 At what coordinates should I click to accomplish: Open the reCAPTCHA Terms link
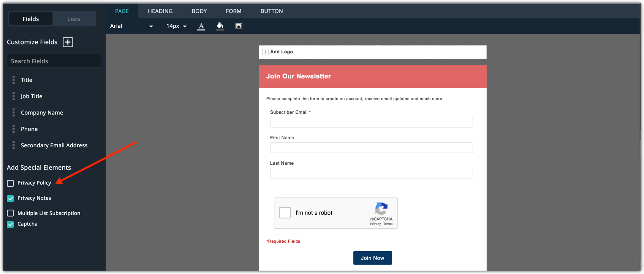click(x=388, y=224)
